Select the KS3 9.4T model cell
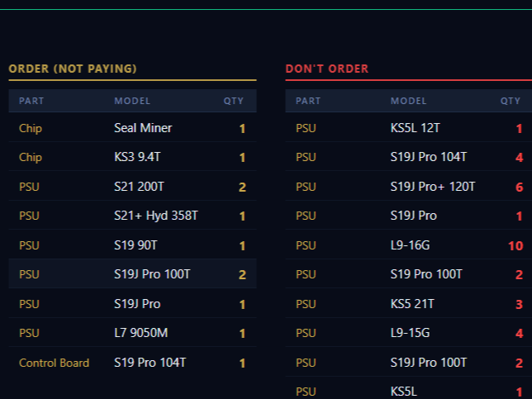532x399 pixels. click(137, 157)
